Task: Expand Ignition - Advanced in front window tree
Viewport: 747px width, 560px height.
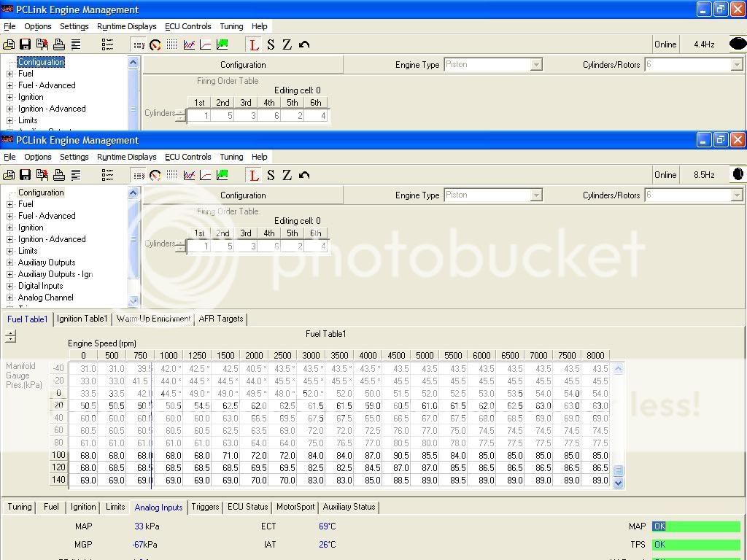Action: point(9,239)
